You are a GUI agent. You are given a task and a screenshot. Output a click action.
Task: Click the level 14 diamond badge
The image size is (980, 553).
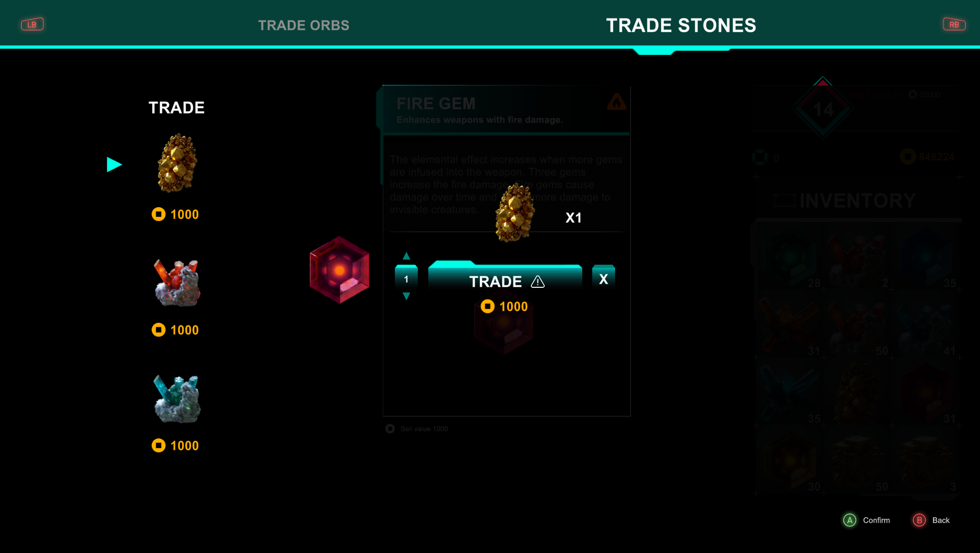point(823,107)
